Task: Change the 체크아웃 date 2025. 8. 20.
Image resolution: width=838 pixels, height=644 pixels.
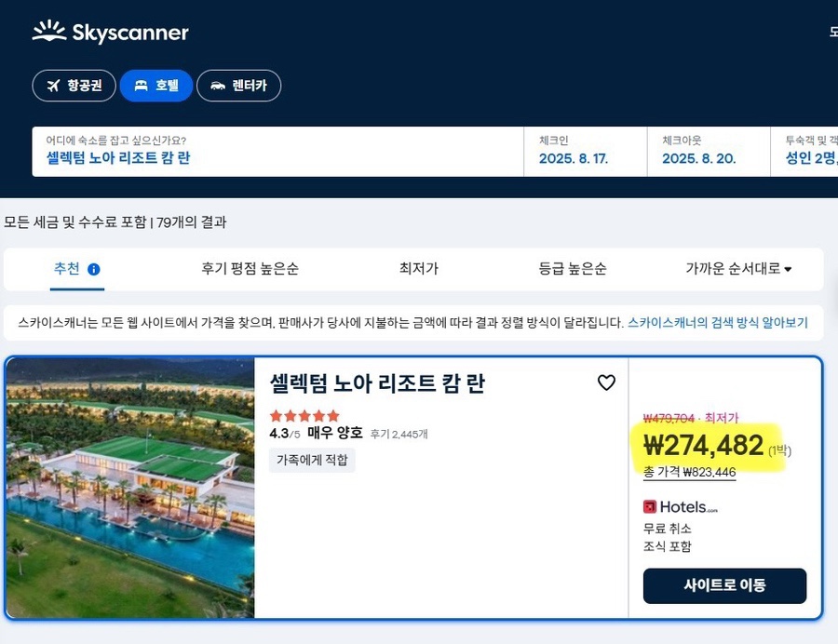Action: [x=709, y=152]
